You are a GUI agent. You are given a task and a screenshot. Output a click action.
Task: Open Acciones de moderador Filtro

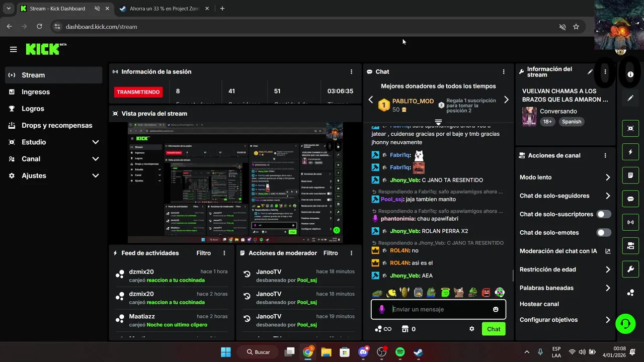[x=331, y=253]
